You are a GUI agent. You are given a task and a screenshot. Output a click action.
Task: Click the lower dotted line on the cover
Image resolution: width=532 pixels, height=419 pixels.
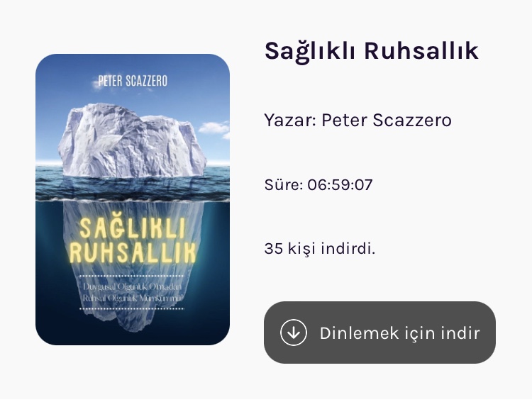(x=132, y=308)
